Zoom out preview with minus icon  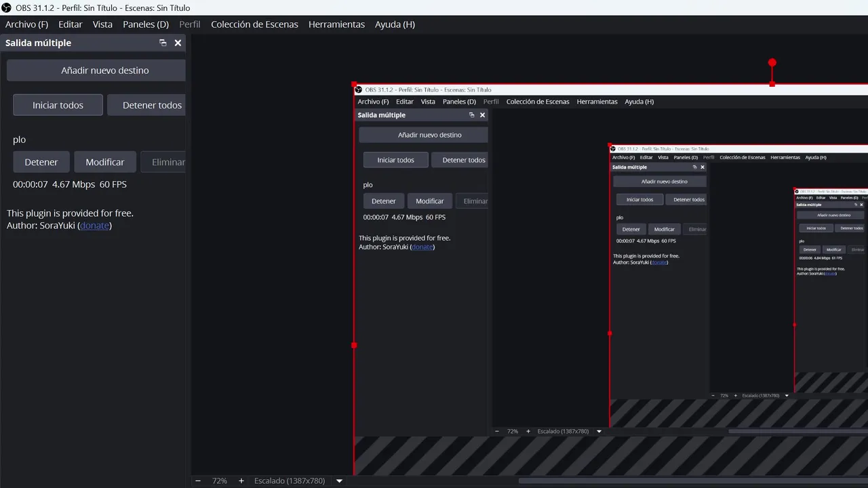[x=198, y=481]
